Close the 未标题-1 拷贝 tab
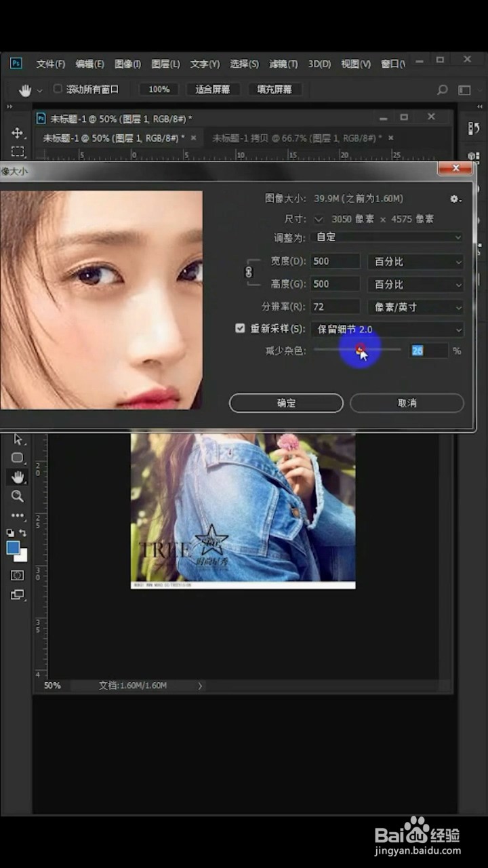The width and height of the screenshot is (488, 868). pyautogui.click(x=390, y=138)
